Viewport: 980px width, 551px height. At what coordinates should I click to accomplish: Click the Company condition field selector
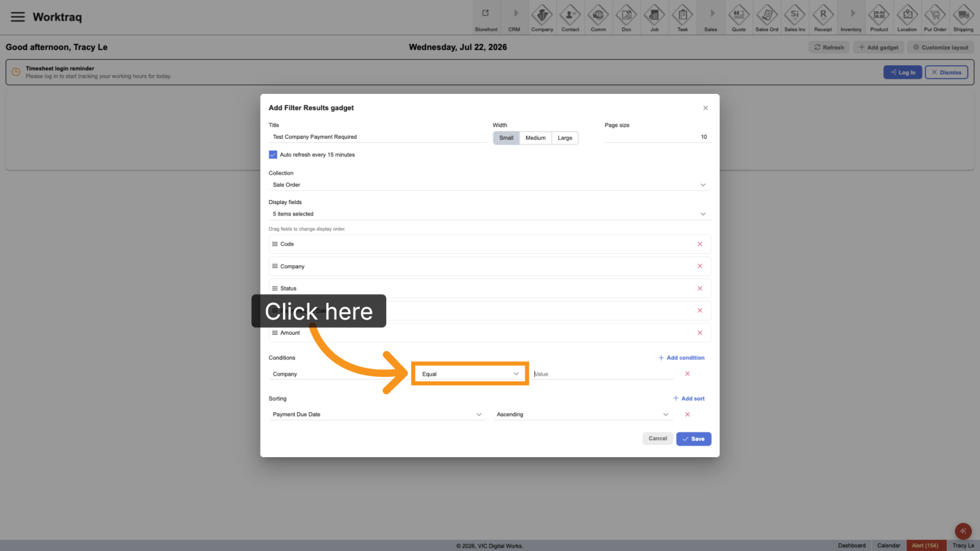tap(340, 374)
